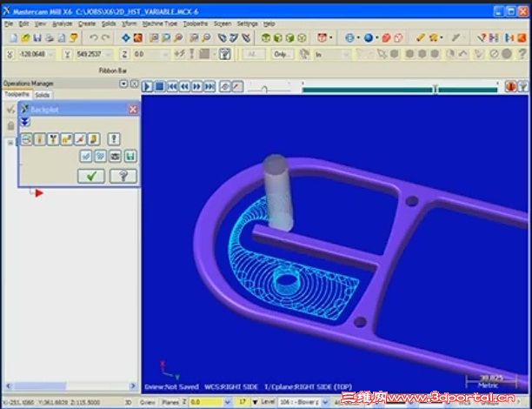Open the Xform menu

[x=130, y=23]
